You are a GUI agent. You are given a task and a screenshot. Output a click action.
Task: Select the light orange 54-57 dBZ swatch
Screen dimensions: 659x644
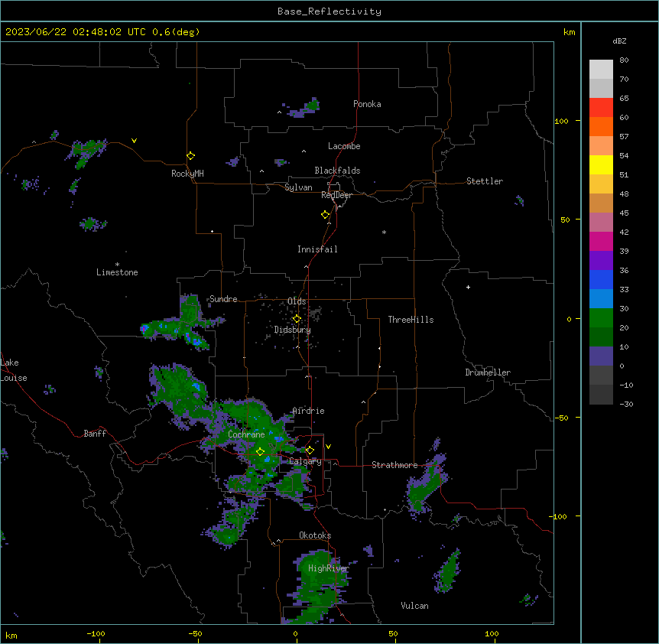point(601,146)
